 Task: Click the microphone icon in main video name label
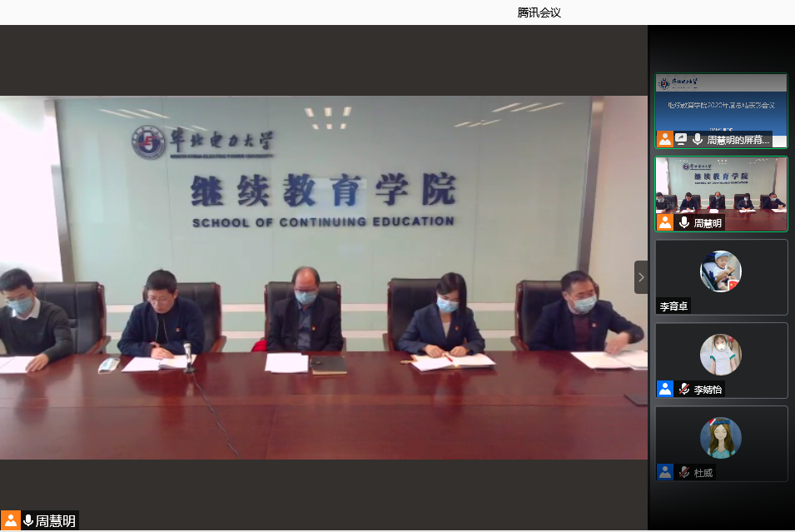pos(28,521)
